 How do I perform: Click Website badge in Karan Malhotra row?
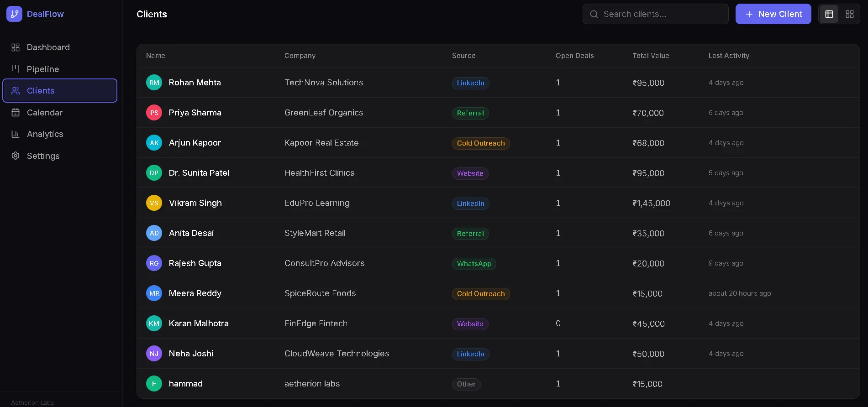[470, 324]
